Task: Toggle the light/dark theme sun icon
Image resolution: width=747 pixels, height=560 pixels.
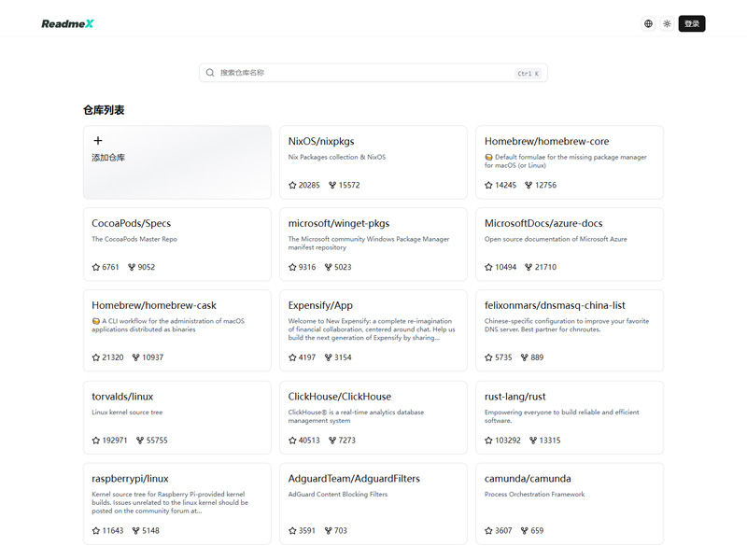Action: coord(667,24)
